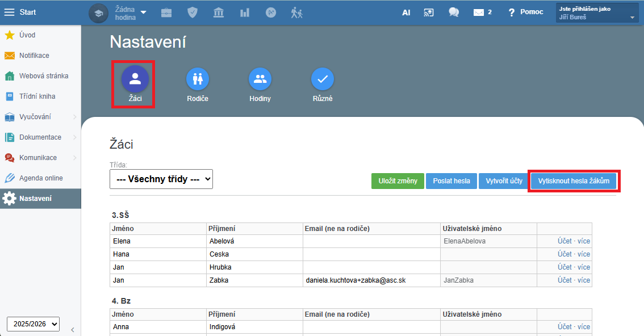Click the shield checkmark icon in top bar
The image size is (644, 336).
click(193, 12)
